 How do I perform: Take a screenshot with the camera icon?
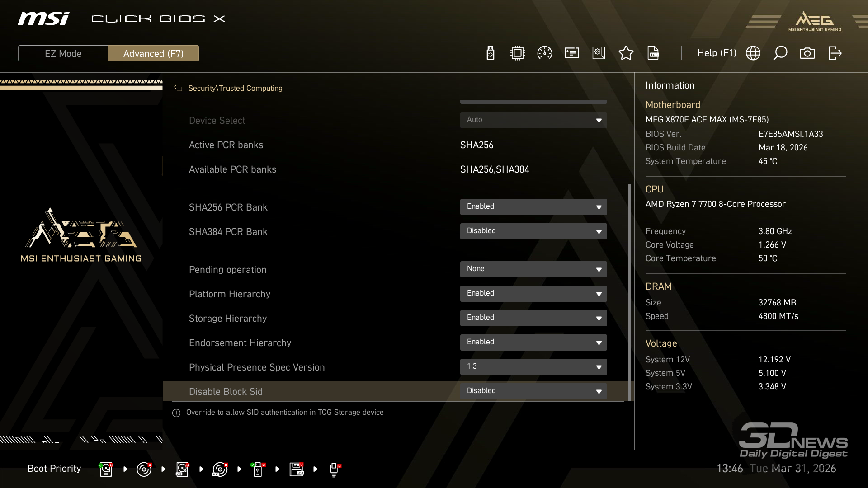click(x=807, y=53)
